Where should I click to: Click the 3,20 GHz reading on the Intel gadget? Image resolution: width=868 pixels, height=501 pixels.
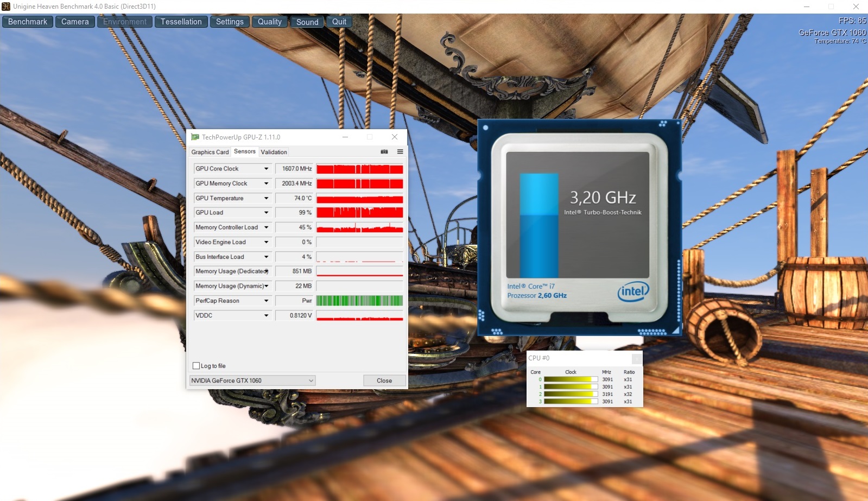coord(603,198)
